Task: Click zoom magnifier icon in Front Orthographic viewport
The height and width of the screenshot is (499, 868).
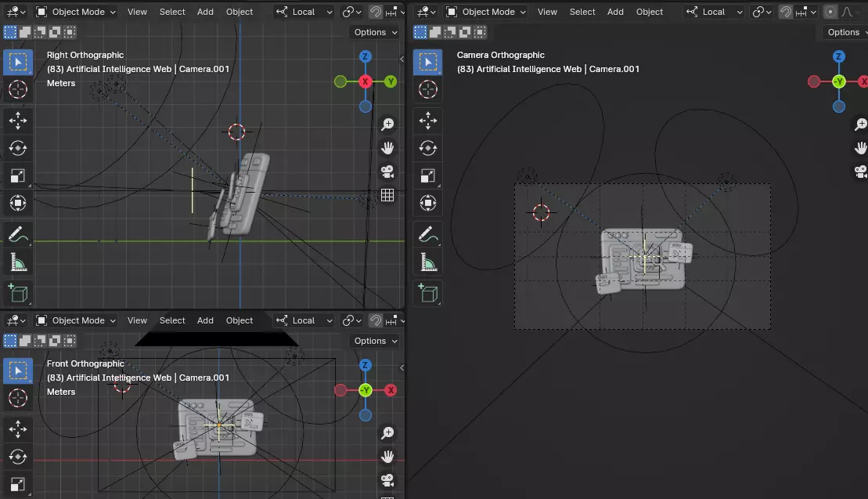Action: coord(387,432)
